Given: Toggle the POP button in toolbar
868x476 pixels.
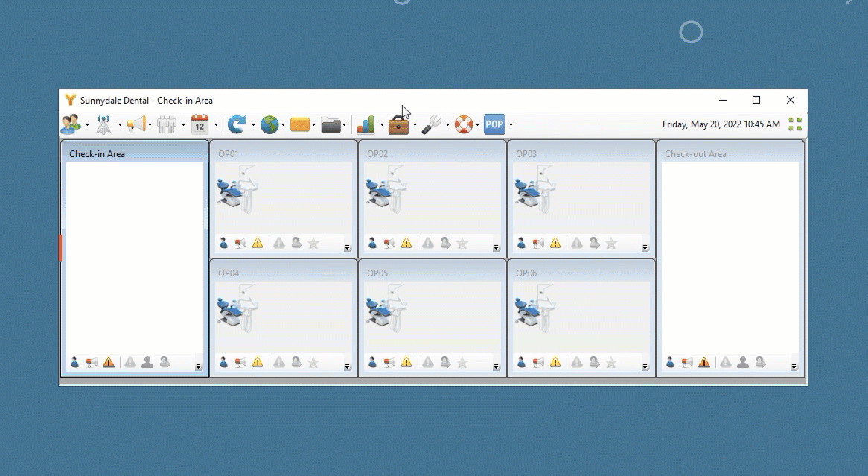Looking at the screenshot, I should click(494, 124).
